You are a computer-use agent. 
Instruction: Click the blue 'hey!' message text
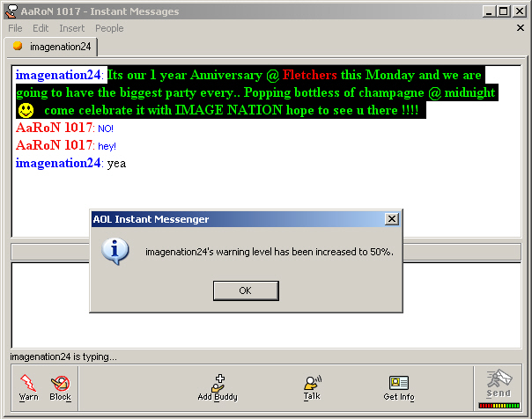[x=107, y=146]
